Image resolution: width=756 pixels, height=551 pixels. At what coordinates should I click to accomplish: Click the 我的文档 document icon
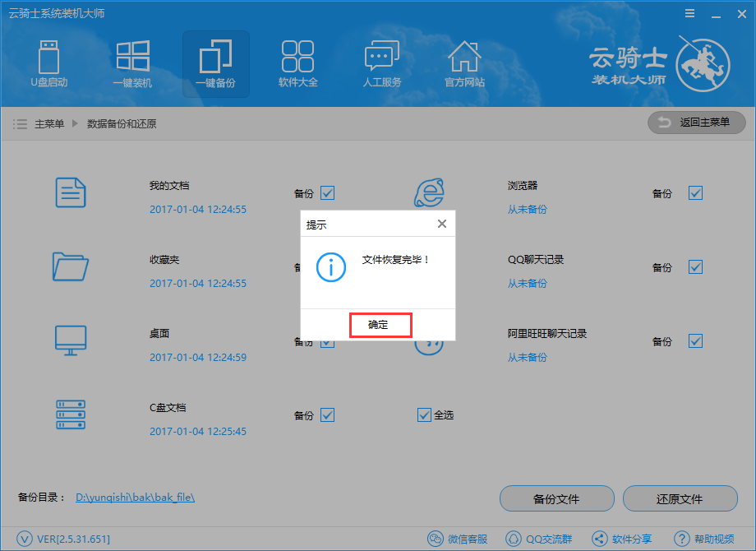[71, 192]
